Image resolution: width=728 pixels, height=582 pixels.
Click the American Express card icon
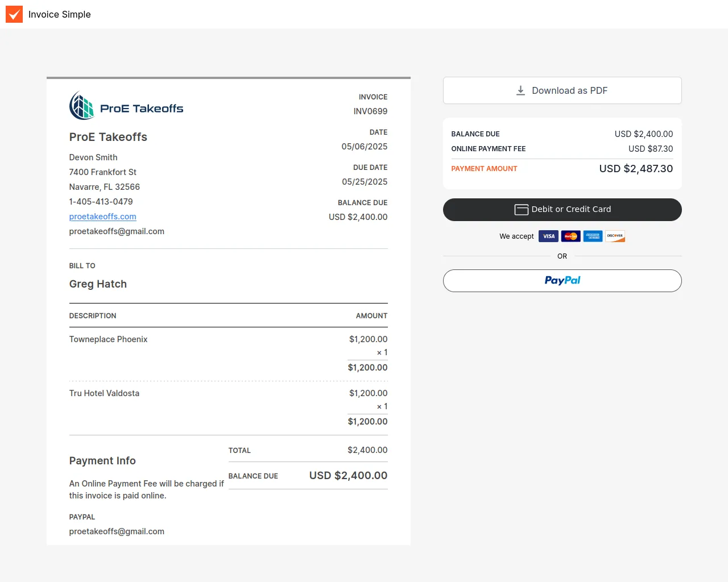click(x=593, y=236)
